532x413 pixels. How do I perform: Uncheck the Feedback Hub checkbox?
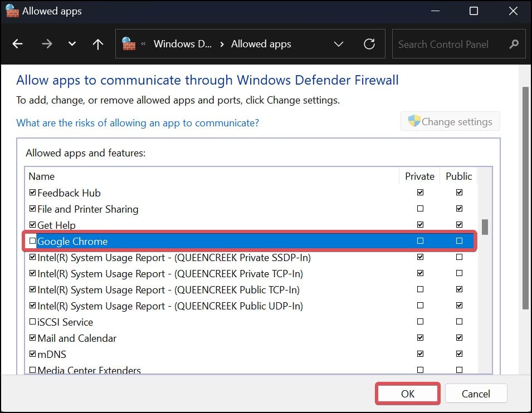[32, 193]
